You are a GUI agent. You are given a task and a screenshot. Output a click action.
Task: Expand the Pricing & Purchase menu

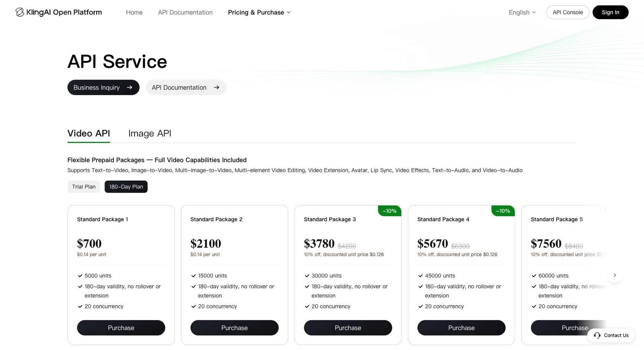[259, 12]
